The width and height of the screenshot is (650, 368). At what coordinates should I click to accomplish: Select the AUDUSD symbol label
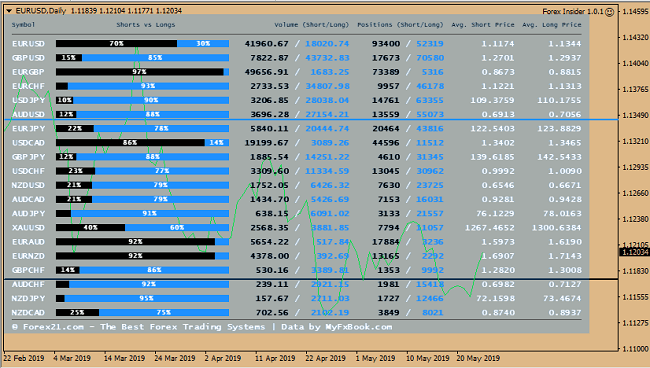(x=28, y=114)
